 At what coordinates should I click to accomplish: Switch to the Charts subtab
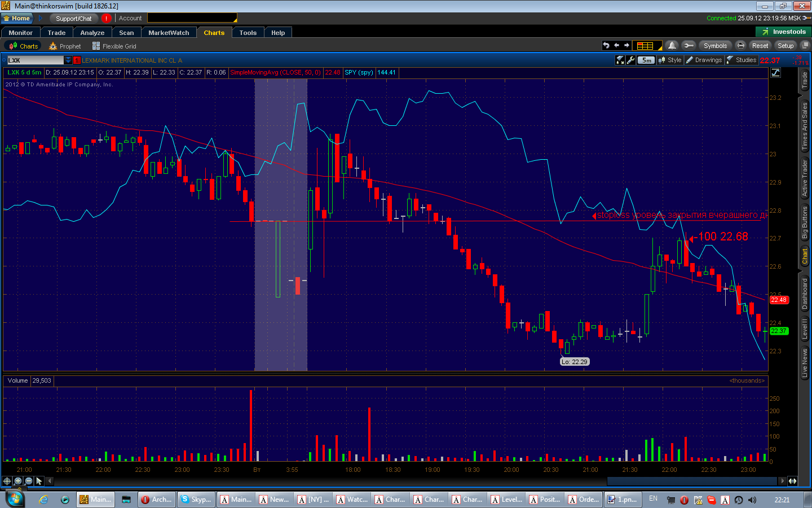coord(23,46)
